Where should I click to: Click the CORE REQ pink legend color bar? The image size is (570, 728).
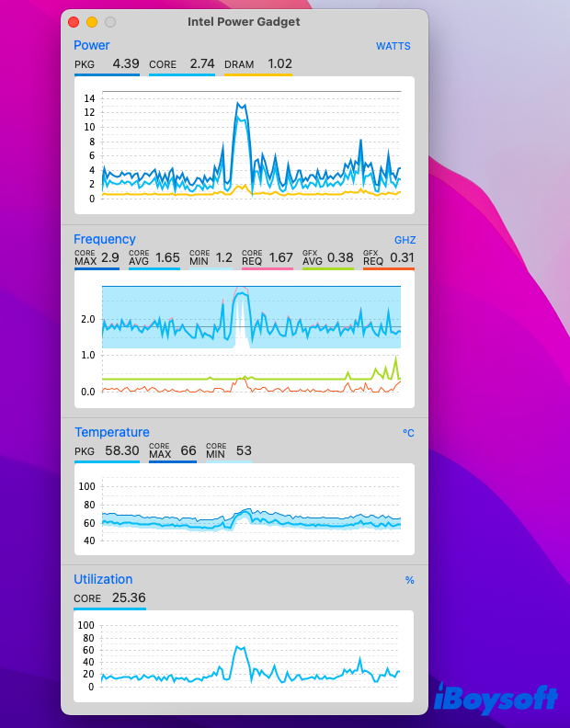pyautogui.click(x=268, y=268)
